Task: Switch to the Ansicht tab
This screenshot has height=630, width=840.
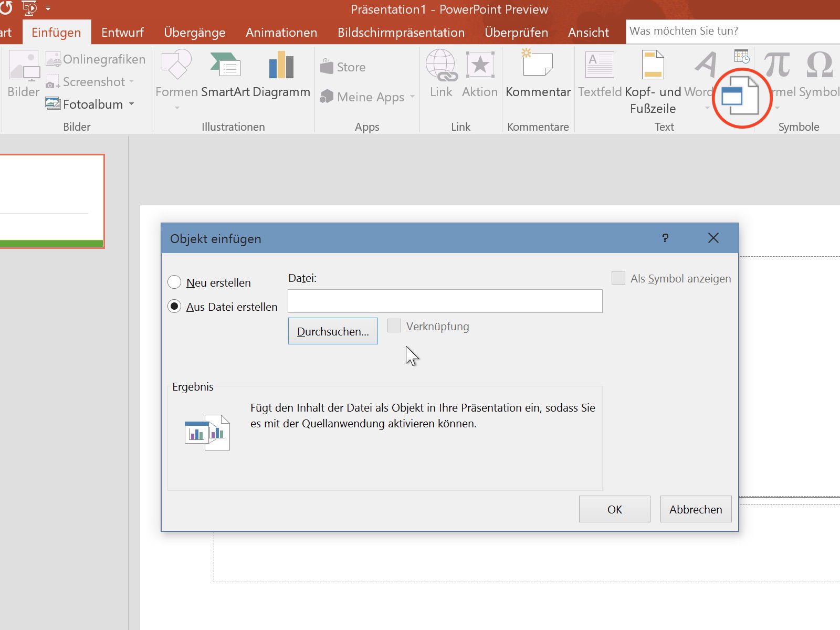Action: tap(589, 32)
